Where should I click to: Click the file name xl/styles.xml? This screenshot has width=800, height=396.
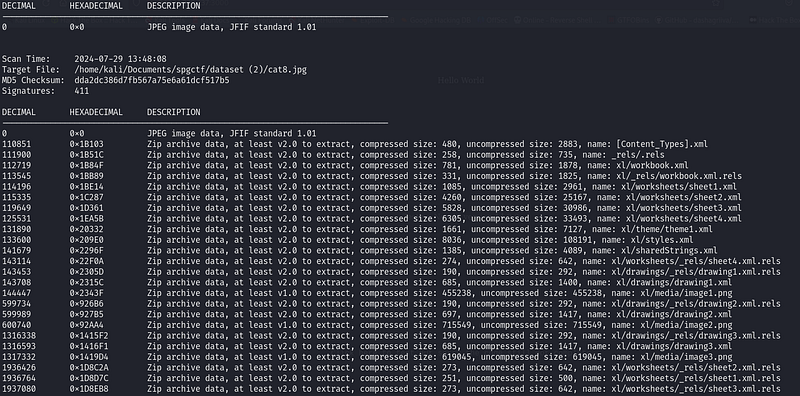(x=662, y=240)
